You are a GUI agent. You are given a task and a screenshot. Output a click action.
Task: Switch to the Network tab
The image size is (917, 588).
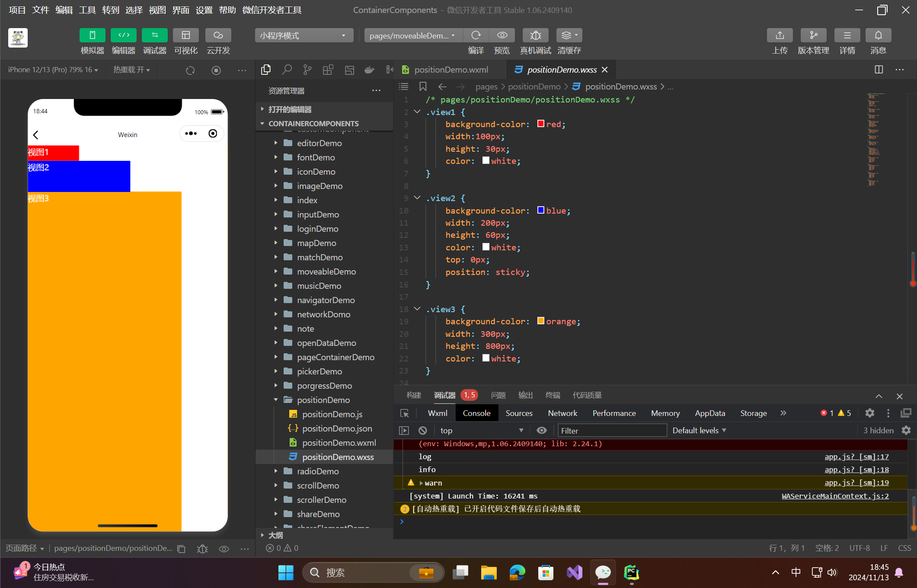tap(562, 413)
